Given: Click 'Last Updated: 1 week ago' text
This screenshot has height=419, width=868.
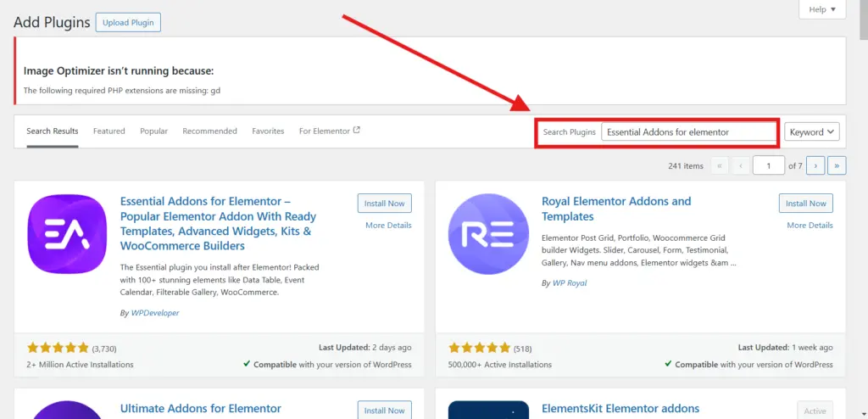Looking at the screenshot, I should coord(785,348).
